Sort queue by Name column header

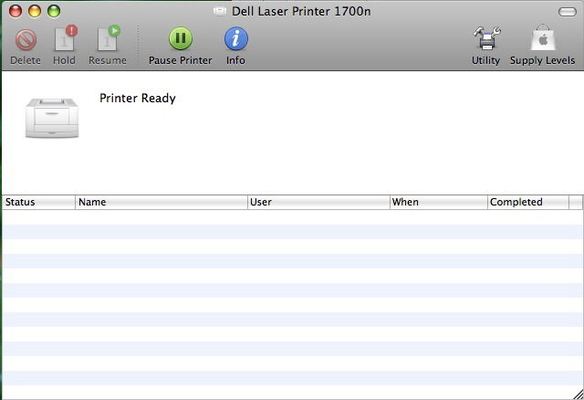(x=161, y=202)
